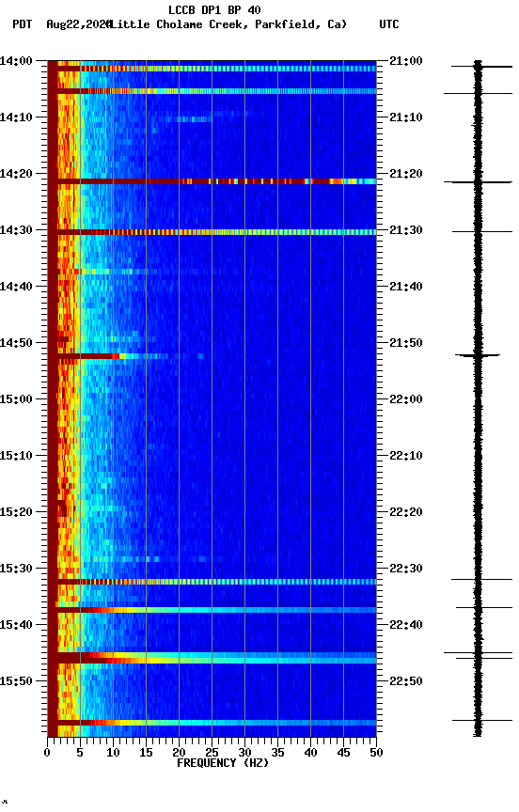Click the low-frequency event band near 14:52
This screenshot has height=812, width=519.
coord(125,356)
